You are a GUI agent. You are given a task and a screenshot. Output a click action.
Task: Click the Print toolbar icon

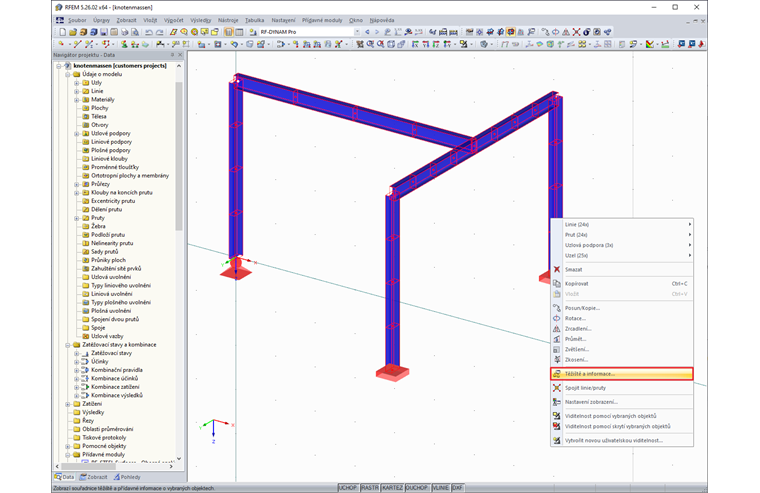click(x=125, y=32)
